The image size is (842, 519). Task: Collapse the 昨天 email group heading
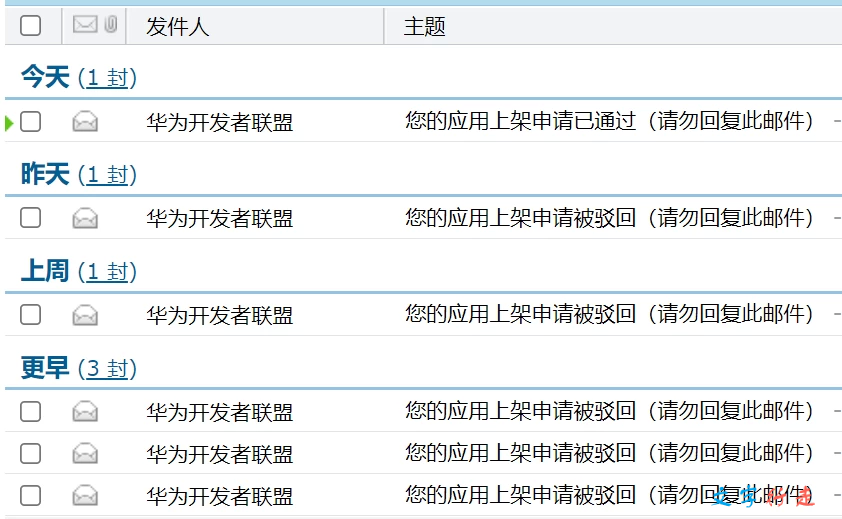point(45,174)
